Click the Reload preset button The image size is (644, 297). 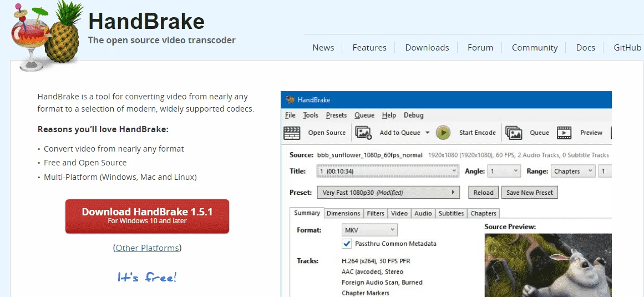[483, 192]
